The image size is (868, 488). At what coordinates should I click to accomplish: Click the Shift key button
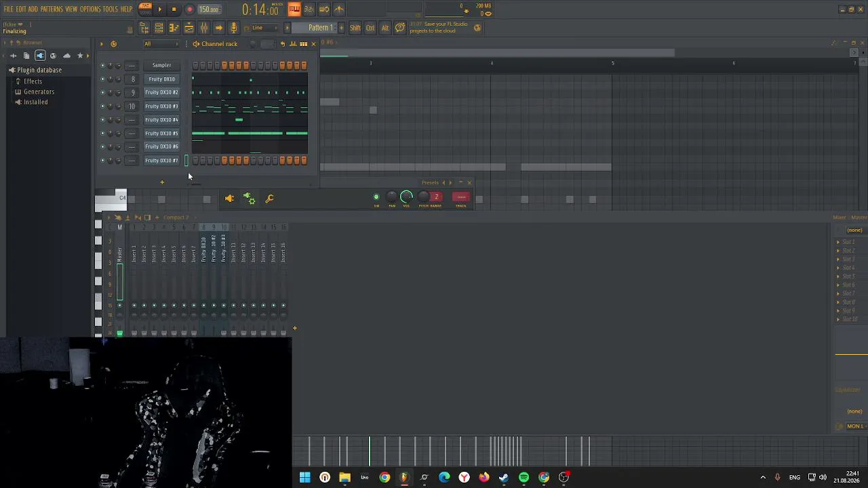[355, 28]
